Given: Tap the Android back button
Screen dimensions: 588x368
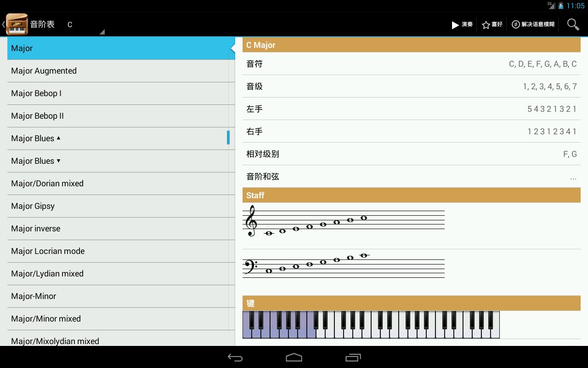Looking at the screenshot, I should (x=235, y=357).
